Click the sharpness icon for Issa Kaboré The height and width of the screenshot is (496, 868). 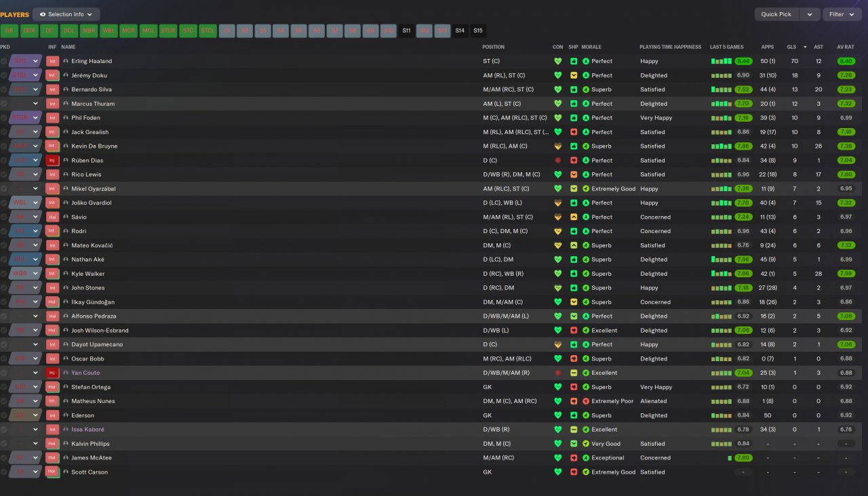tap(574, 430)
